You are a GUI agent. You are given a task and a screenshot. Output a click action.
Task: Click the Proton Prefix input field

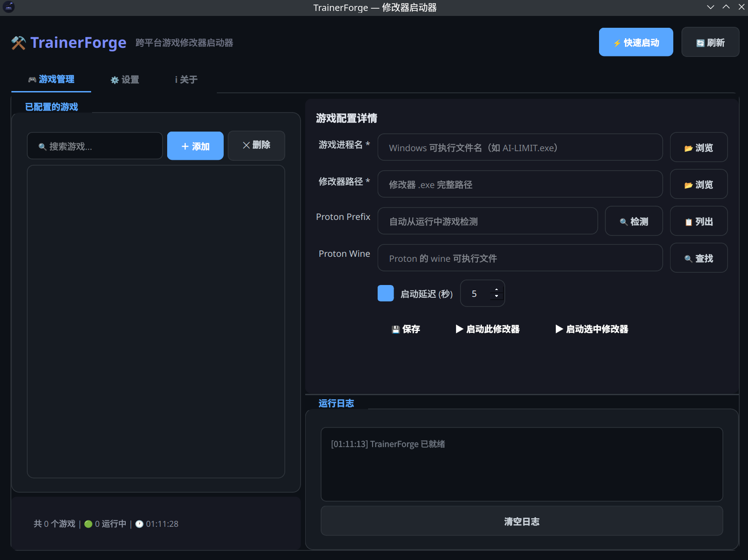488,221
